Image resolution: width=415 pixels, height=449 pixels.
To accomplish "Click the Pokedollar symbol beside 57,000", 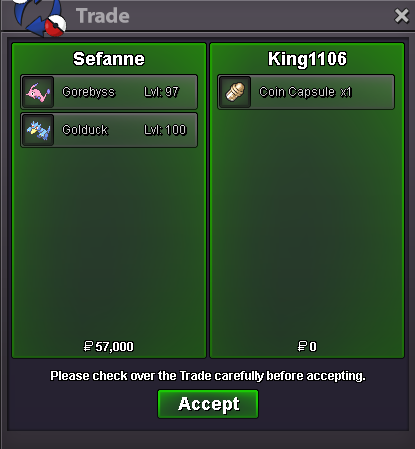I will click(x=88, y=347).
